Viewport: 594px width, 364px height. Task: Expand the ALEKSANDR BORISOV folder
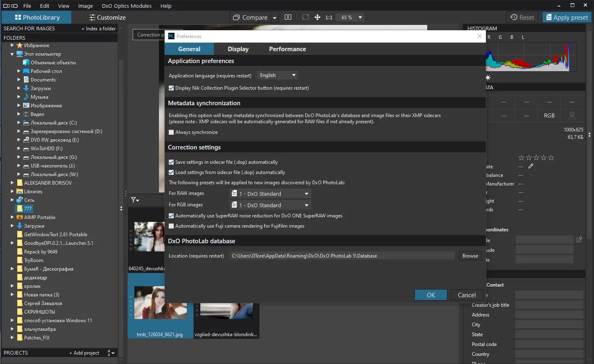[12, 183]
